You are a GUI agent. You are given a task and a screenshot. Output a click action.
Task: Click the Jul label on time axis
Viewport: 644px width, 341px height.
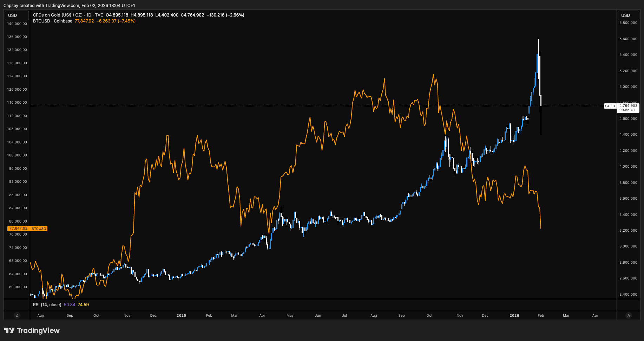point(344,316)
